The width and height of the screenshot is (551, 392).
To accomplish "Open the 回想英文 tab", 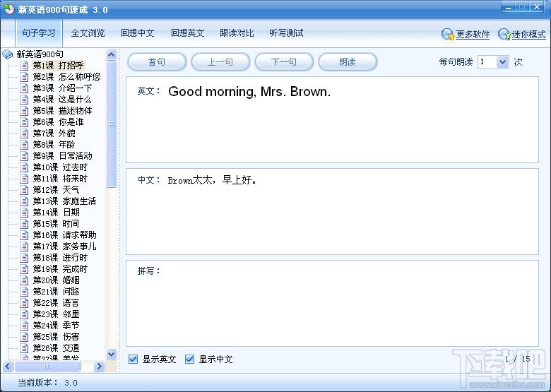I will [x=187, y=33].
